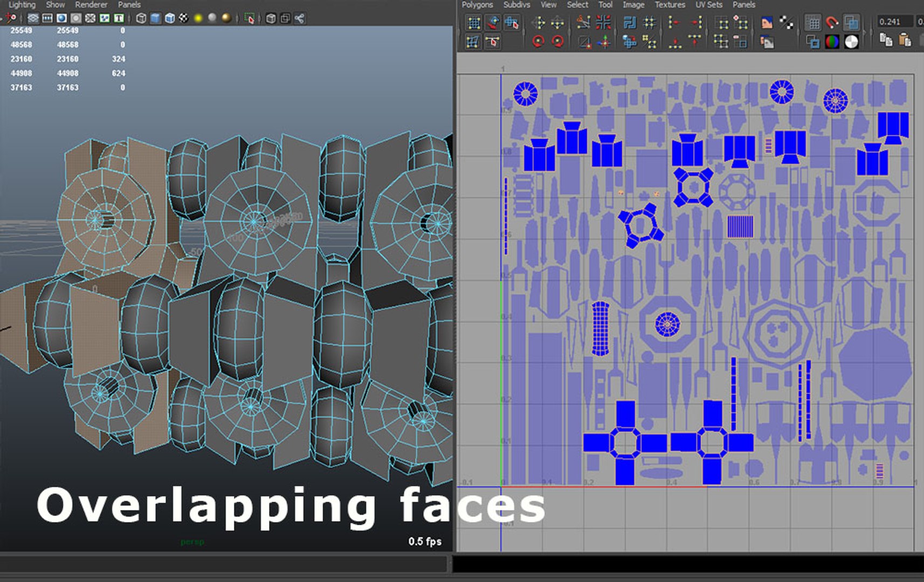
Task: Click the rotate UVs counterclockwise icon
Action: pos(538,41)
